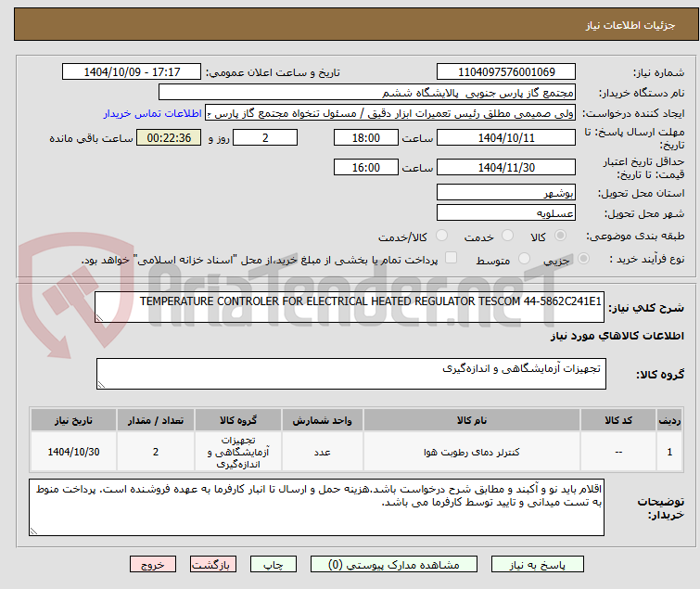Viewport: 700px width, 589px height.
Task: Select the کالا radio button
Action: point(560,236)
